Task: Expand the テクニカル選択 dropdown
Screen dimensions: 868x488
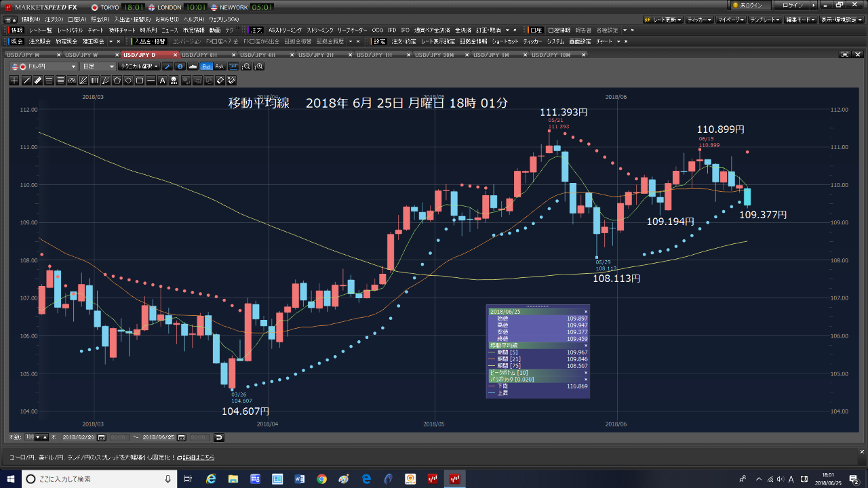Action: click(x=138, y=66)
